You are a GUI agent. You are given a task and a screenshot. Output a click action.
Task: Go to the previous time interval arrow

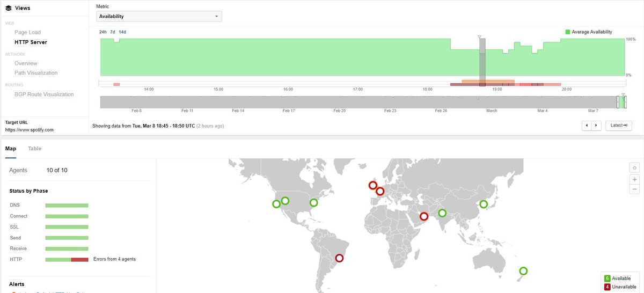tap(587, 126)
